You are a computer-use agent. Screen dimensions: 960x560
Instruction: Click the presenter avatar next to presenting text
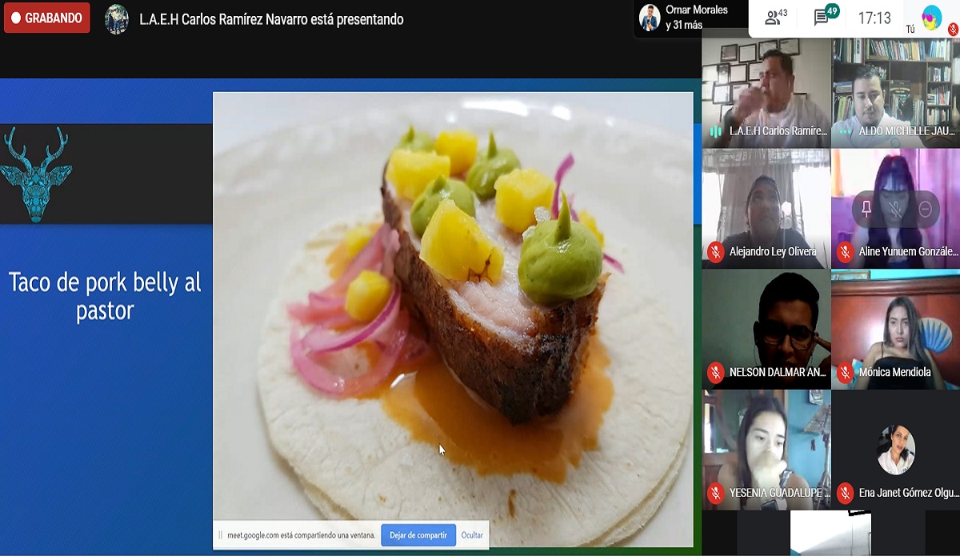(x=117, y=19)
